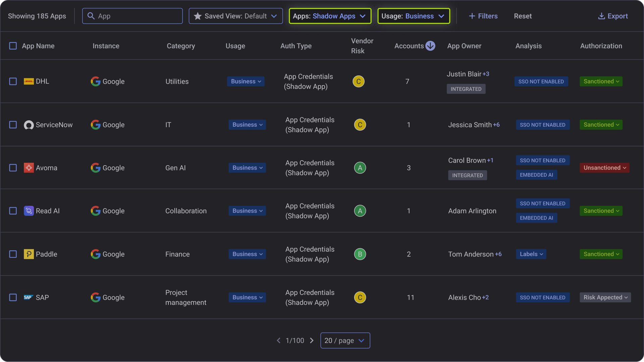Click the Google icon in the DHL row
This screenshot has height=362, width=644.
click(x=96, y=81)
